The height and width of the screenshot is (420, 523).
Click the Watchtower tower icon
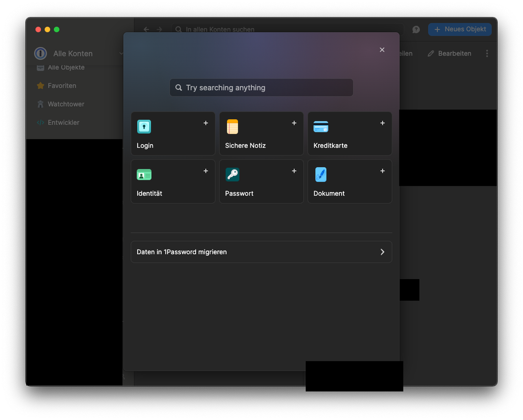tap(41, 104)
